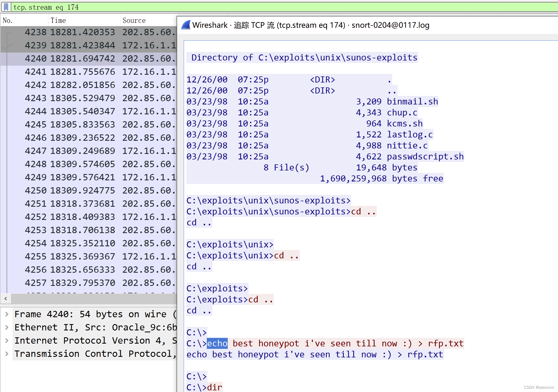558x392 pixels.
Task: Click the packet list horizontal scrollbar track
Action: click(x=94, y=299)
